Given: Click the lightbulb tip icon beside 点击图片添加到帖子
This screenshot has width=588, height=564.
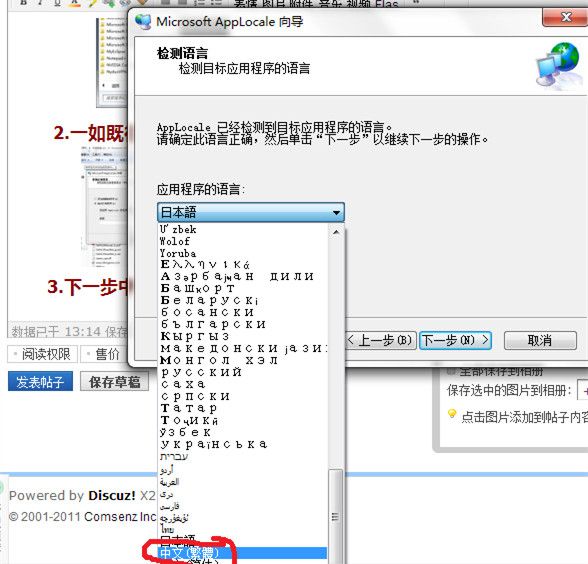Looking at the screenshot, I should pos(452,414).
